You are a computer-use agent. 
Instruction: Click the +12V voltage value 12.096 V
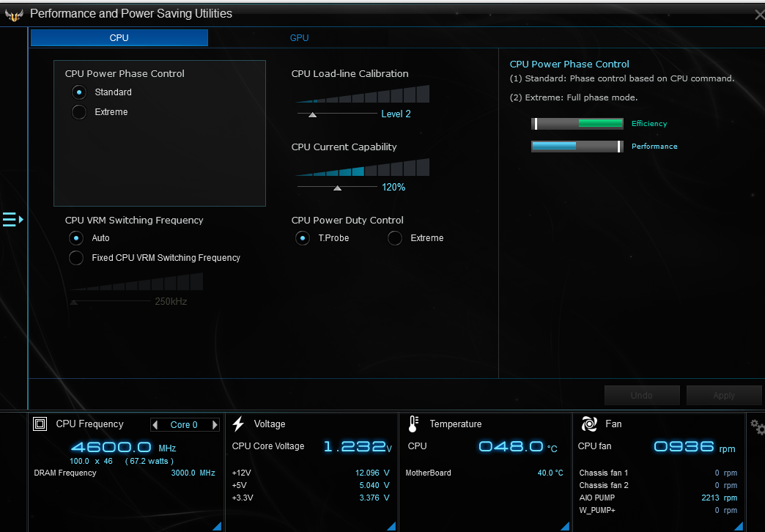click(372, 473)
